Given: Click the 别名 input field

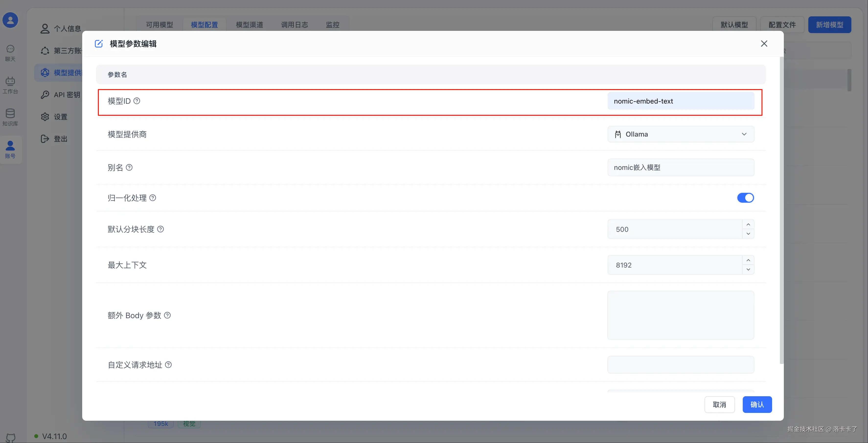Looking at the screenshot, I should coord(681,168).
